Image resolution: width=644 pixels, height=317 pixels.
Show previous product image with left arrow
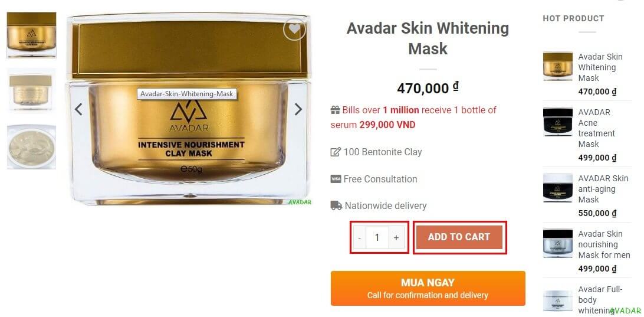[78, 109]
